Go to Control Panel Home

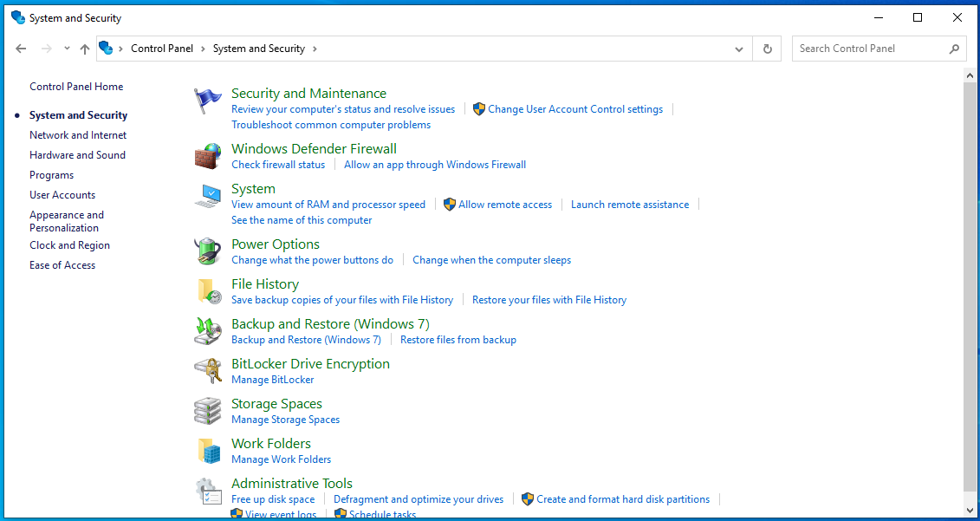(76, 87)
